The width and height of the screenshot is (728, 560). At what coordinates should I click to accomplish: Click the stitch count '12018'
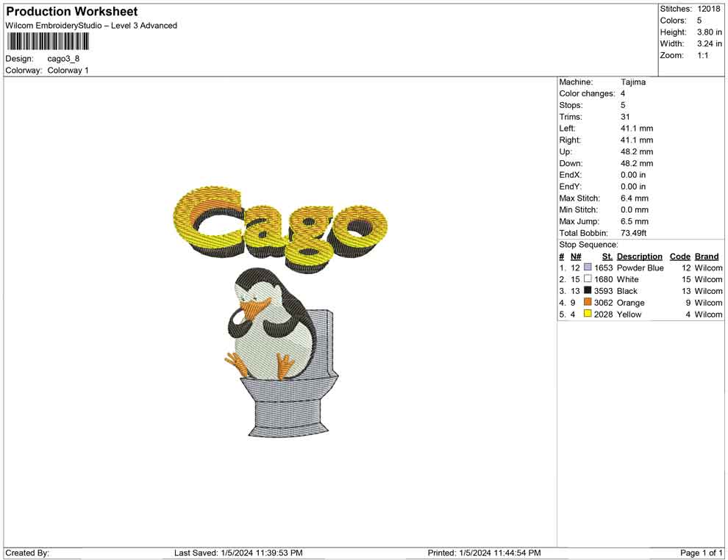[x=709, y=9]
